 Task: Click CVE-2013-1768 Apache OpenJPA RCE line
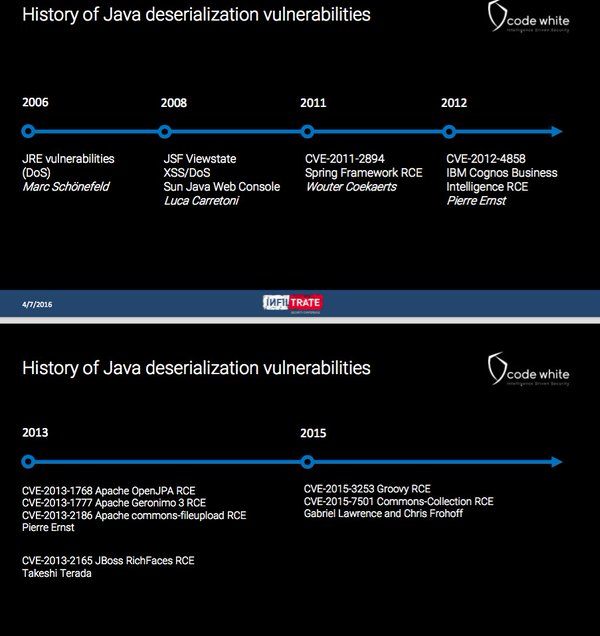pyautogui.click(x=108, y=491)
